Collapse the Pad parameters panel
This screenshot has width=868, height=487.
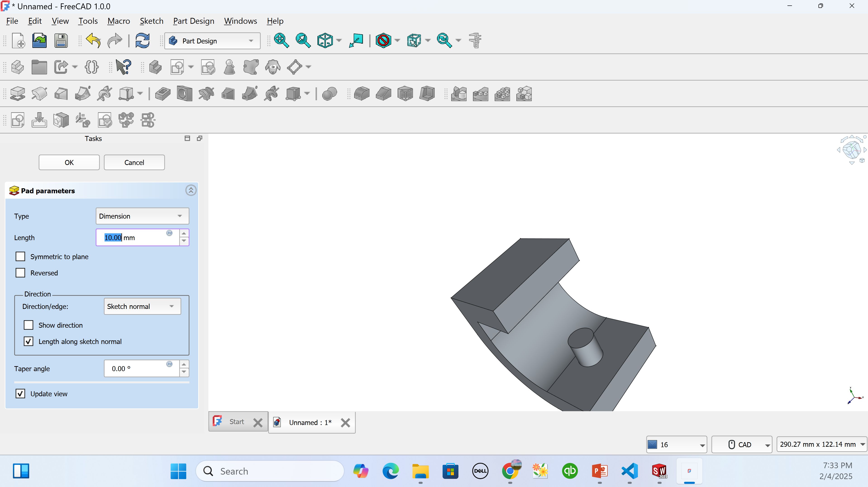[191, 190]
